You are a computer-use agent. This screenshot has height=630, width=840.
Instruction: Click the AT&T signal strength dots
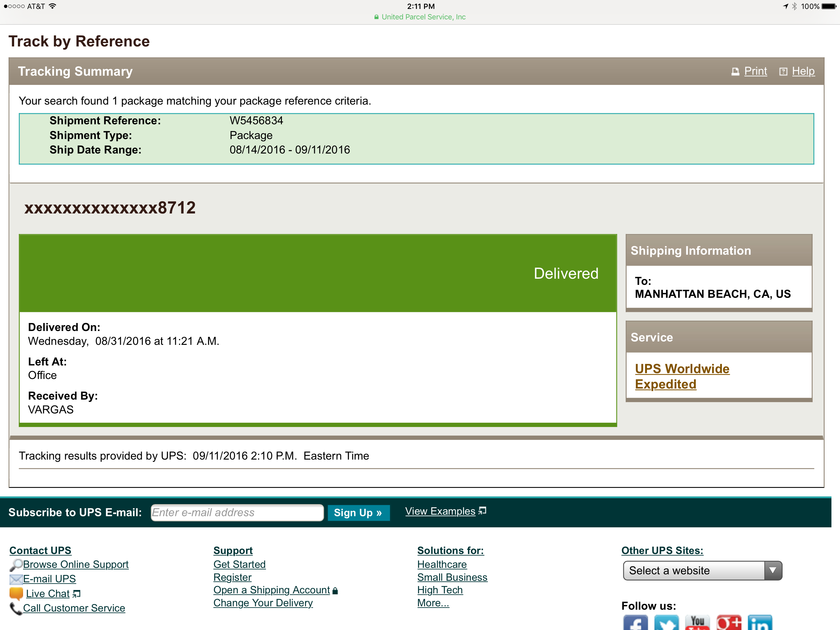[14, 6]
